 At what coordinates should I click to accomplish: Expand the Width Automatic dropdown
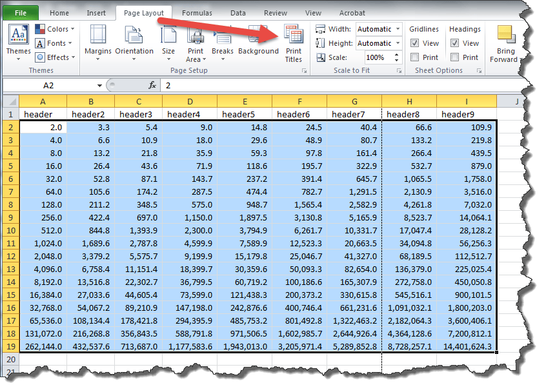(398, 29)
